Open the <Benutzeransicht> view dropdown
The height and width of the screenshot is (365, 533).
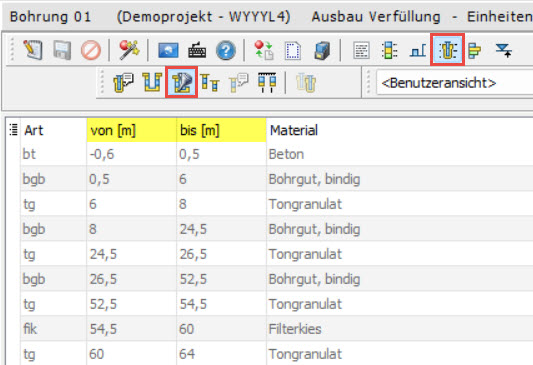(454, 83)
